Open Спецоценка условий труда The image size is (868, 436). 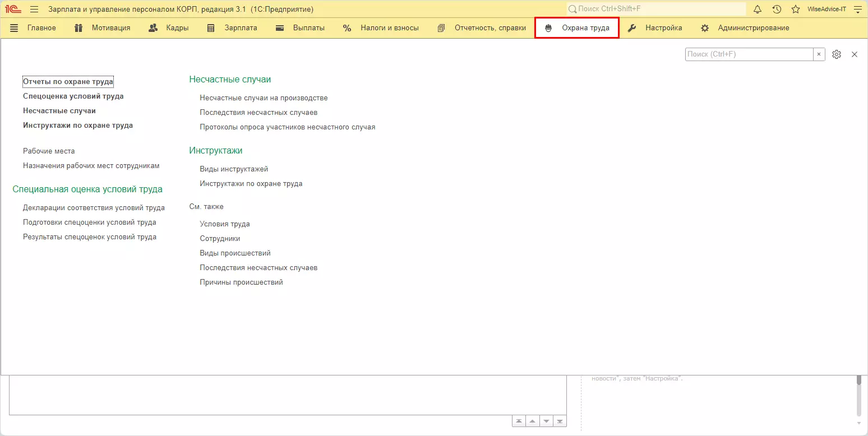73,96
